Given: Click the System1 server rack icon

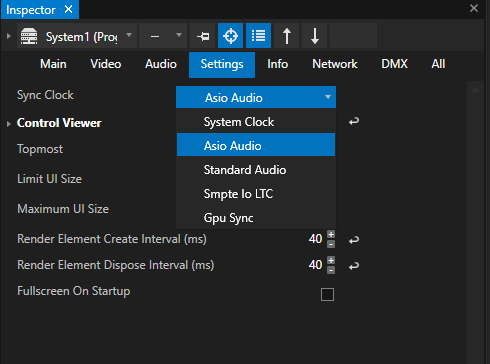Looking at the screenshot, I should 29,36.
